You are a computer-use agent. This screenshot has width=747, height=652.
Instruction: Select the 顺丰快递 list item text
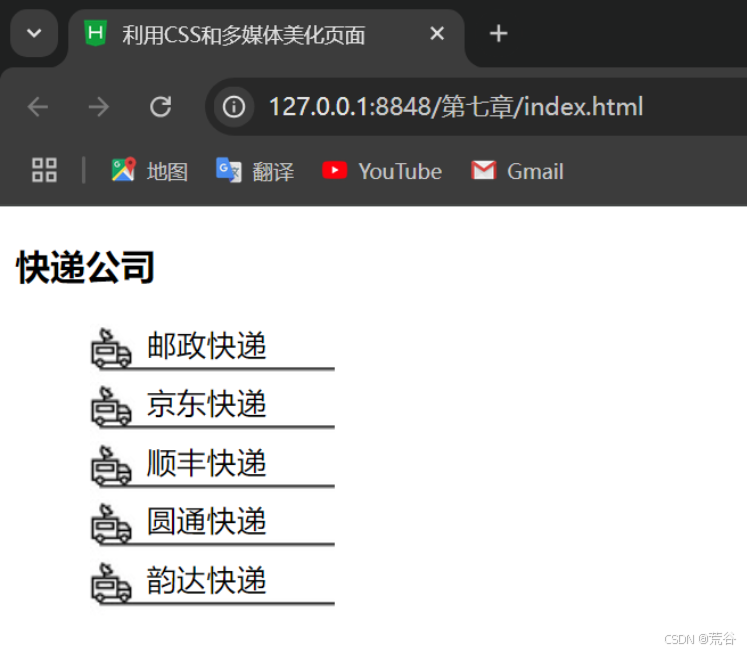coord(206,463)
